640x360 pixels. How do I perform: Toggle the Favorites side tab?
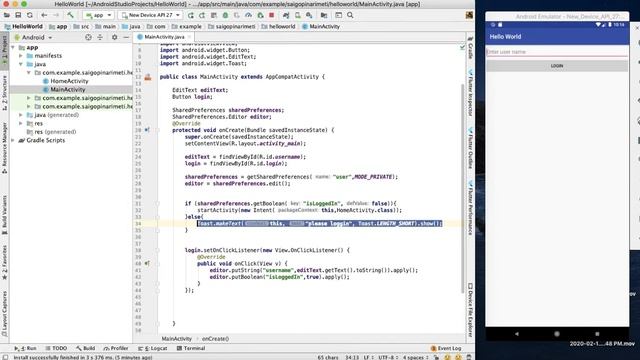click(x=4, y=262)
